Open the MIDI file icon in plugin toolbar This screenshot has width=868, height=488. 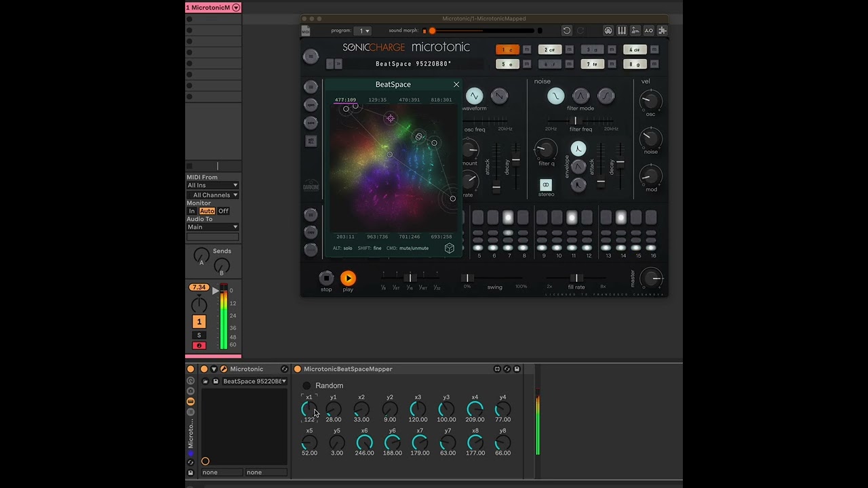pyautogui.click(x=306, y=30)
